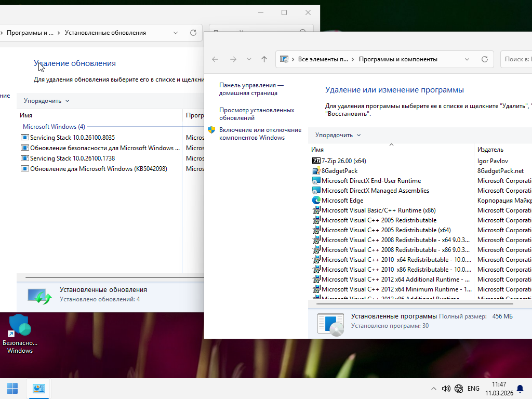The width and height of the screenshot is (532, 399).
Task: Show hidden system tray icons
Action: [434, 389]
